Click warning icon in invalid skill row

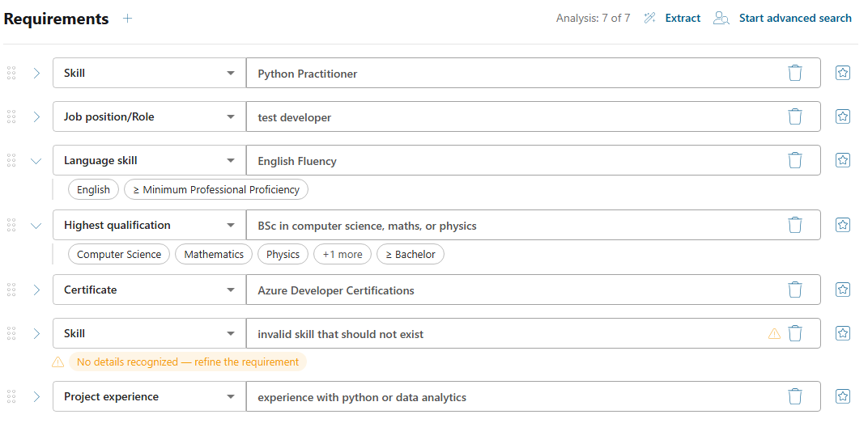pos(774,333)
